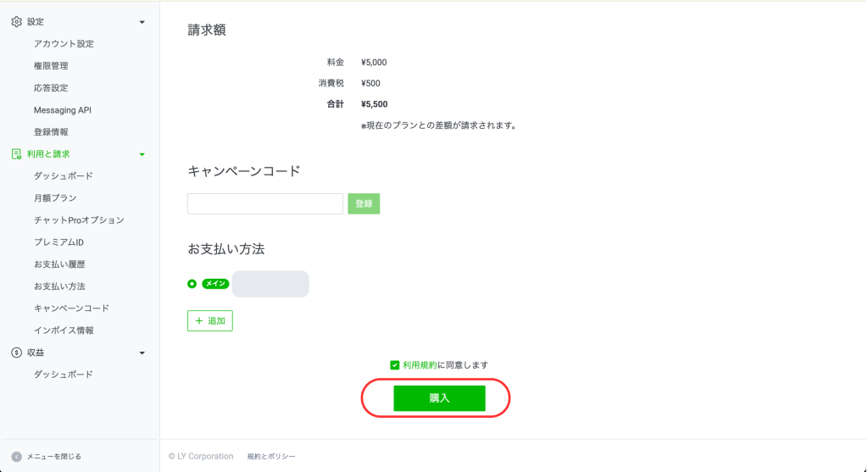This screenshot has width=868, height=472.
Task: Click the メニューを閉じる arrow icon
Action: pyautogui.click(x=16, y=456)
